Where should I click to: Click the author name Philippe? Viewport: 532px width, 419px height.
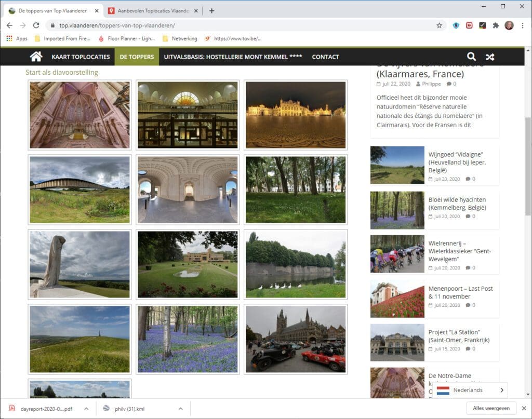click(431, 84)
